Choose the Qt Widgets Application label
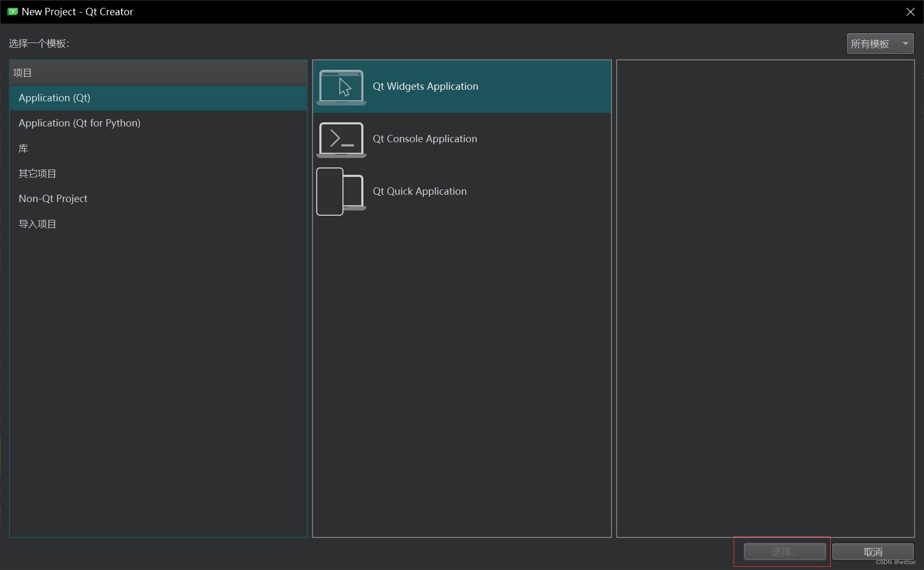This screenshot has width=924, height=570. [425, 87]
